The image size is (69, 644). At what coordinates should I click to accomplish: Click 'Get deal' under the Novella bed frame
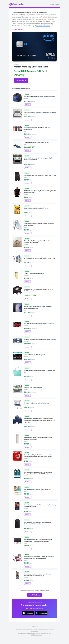pos(28,120)
